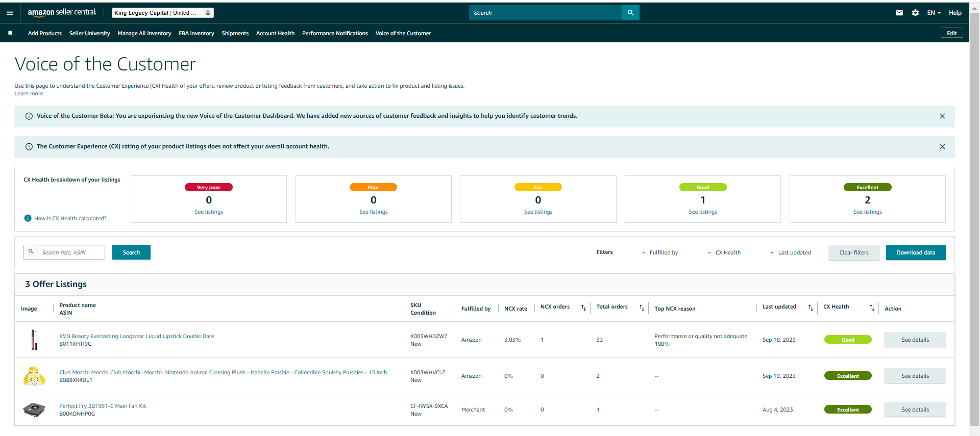Dismiss the CX rating account health banner
Image resolution: width=980 pixels, height=436 pixels.
[x=942, y=147]
